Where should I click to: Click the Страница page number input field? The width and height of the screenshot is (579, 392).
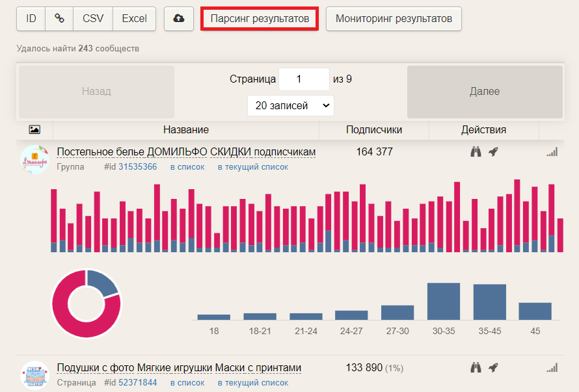[x=305, y=79]
